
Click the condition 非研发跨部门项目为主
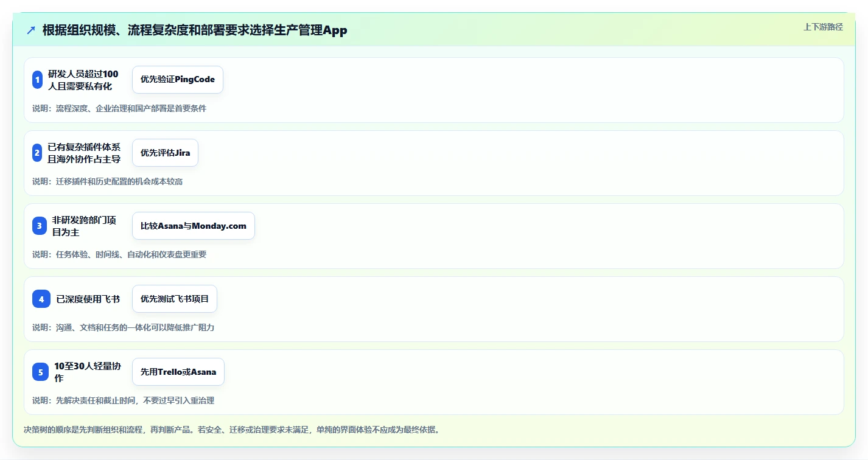coord(84,226)
